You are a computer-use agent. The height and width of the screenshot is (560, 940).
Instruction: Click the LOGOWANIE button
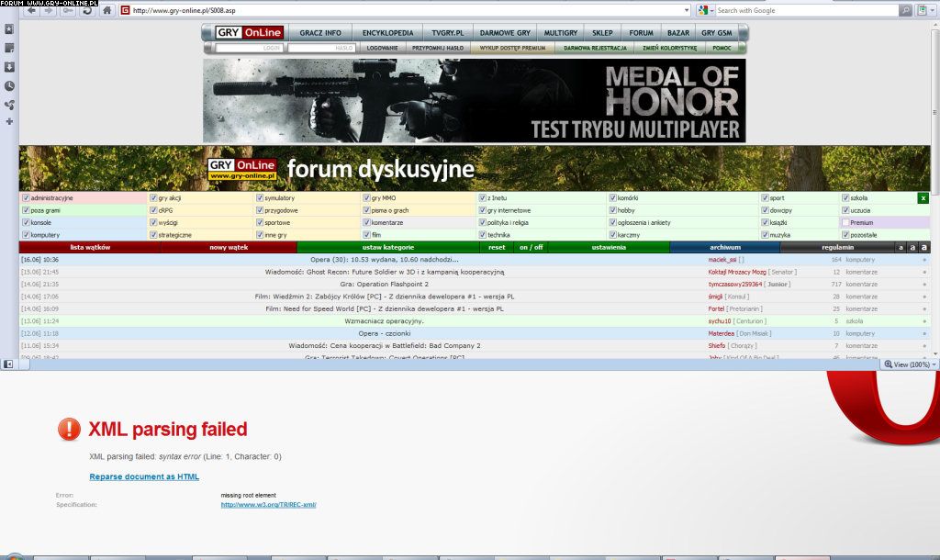[382, 48]
